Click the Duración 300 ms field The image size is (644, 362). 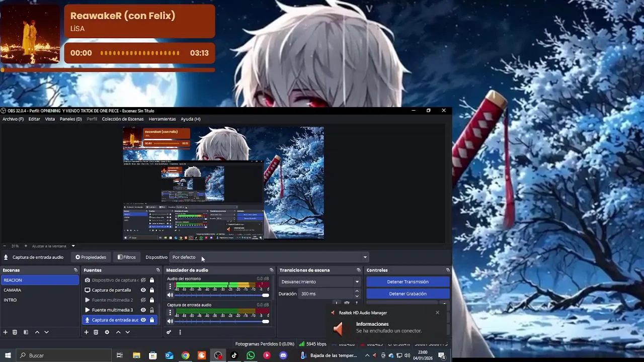point(326,294)
